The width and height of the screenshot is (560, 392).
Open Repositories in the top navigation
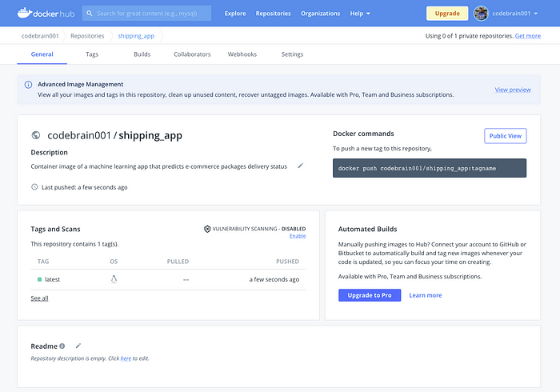point(274,14)
